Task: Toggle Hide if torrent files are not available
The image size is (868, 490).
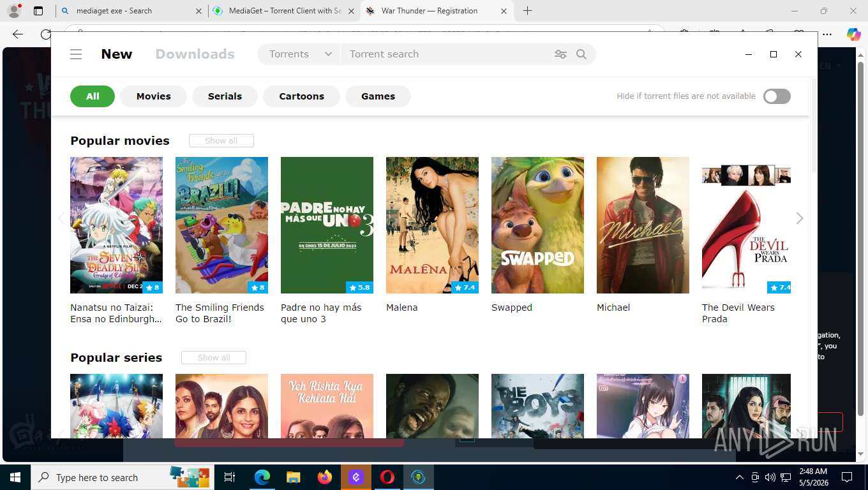Action: (777, 96)
